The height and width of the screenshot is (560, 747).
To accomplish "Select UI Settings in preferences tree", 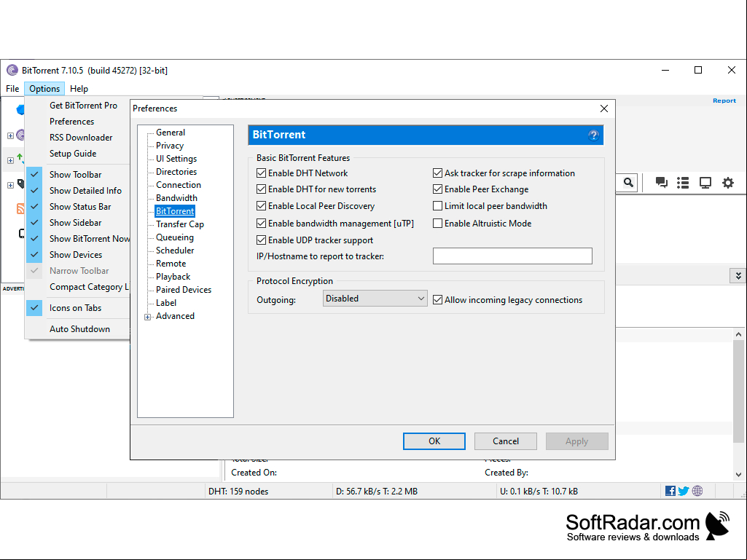I will pyautogui.click(x=176, y=159).
